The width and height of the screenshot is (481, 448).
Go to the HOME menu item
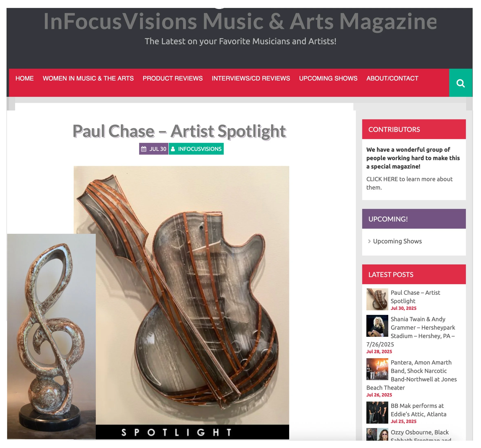coord(24,78)
